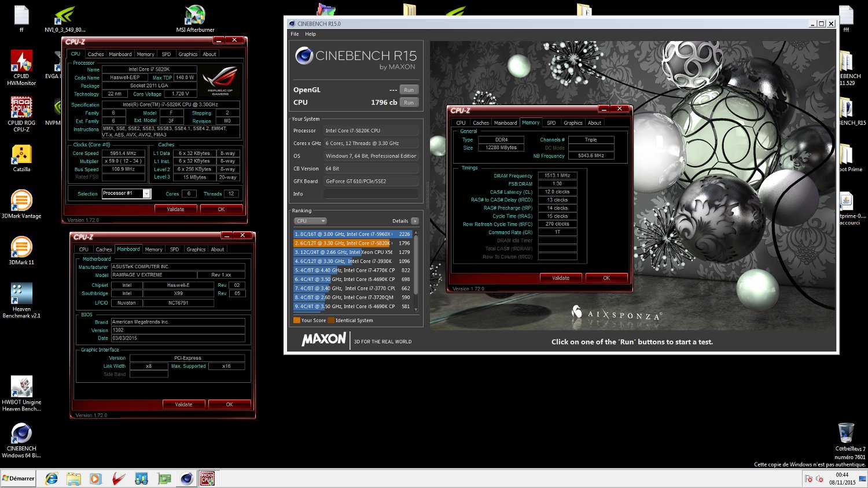Open the CPUID HWMonitor desktop icon
This screenshot has width=868, height=488.
[x=21, y=68]
